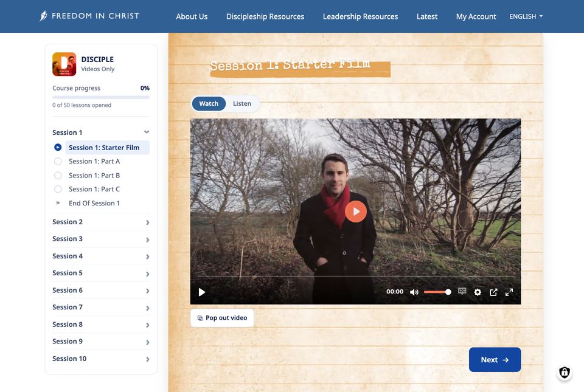Open Session 1: Part A lesson
This screenshot has height=392, width=584.
click(94, 162)
